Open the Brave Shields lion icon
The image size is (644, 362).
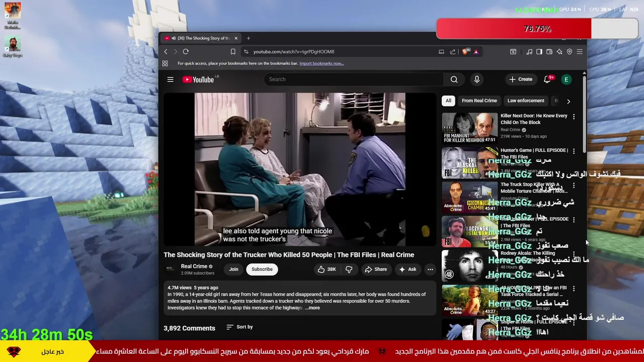click(x=465, y=52)
